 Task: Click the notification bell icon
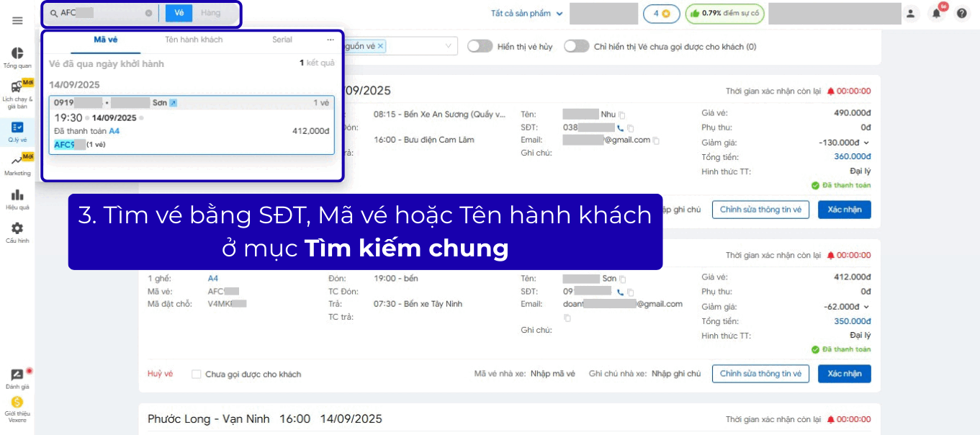coord(936,13)
